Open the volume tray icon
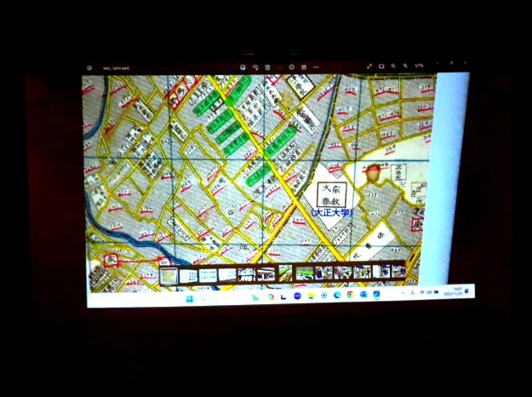 (429, 292)
